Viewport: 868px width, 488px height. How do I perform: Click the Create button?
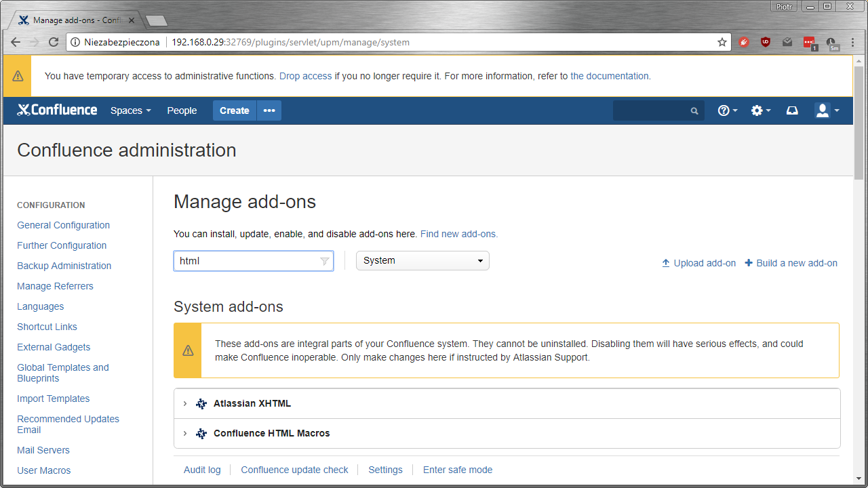click(234, 110)
